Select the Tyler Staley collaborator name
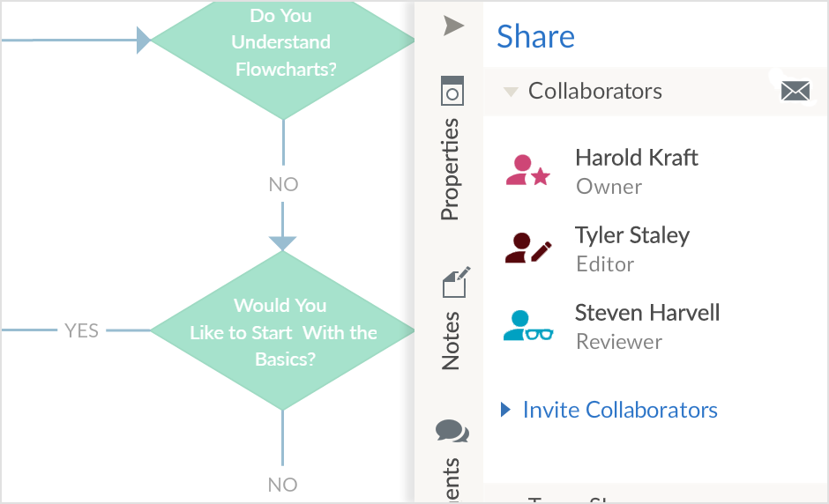Screen dimensions: 829x504 pyautogui.click(x=631, y=235)
